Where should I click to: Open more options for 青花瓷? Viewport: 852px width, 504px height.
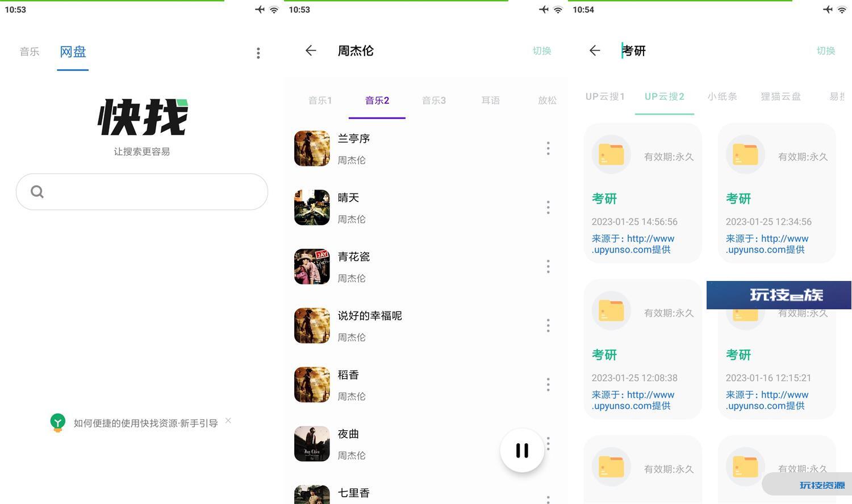(548, 266)
